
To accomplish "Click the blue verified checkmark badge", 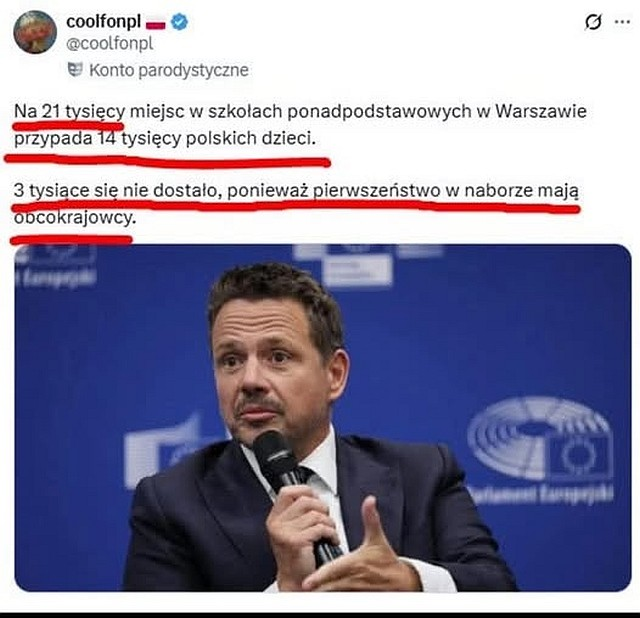I will click(179, 22).
